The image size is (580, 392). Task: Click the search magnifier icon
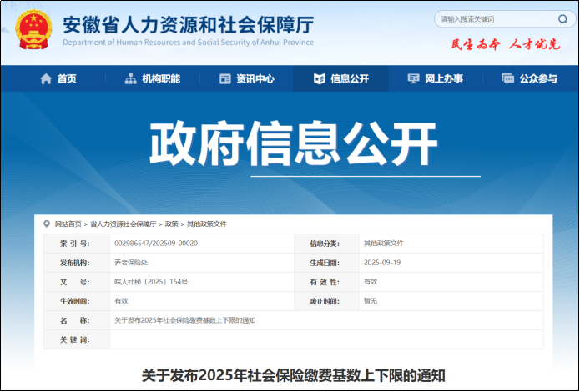562,19
